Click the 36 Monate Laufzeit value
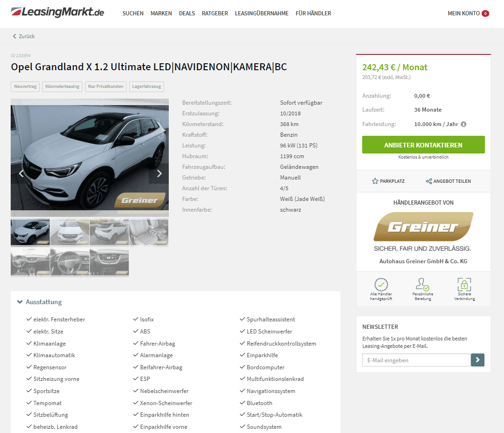This screenshot has height=433, width=504. click(x=428, y=110)
